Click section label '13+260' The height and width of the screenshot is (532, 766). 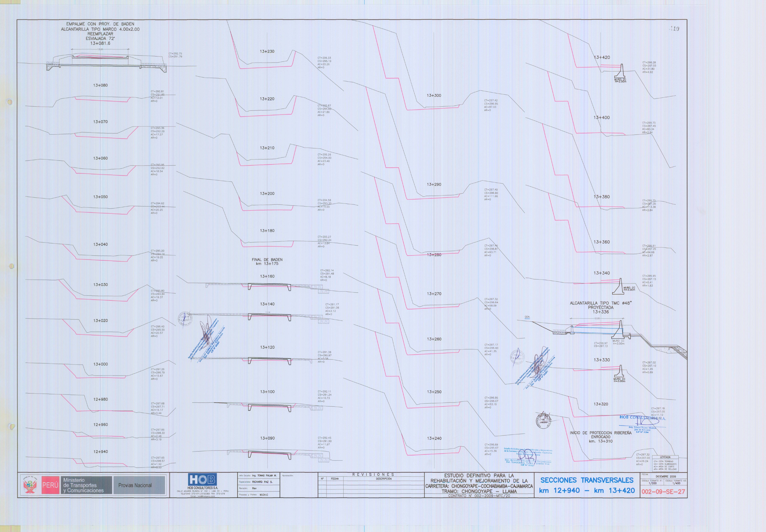point(434,339)
